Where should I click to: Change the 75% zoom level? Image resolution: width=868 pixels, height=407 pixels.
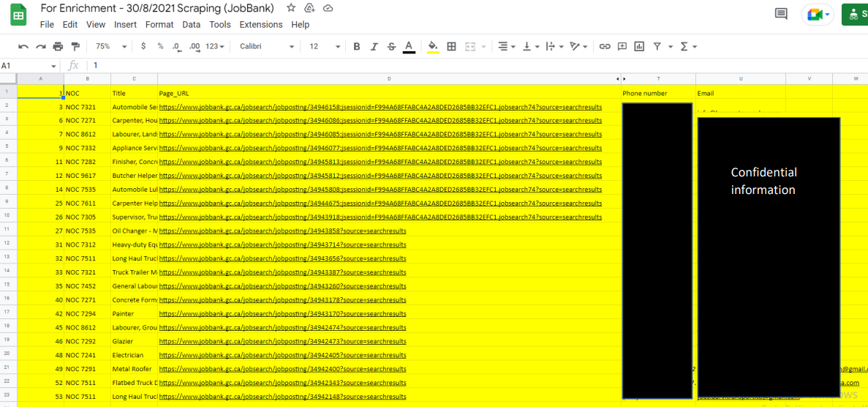(110, 47)
